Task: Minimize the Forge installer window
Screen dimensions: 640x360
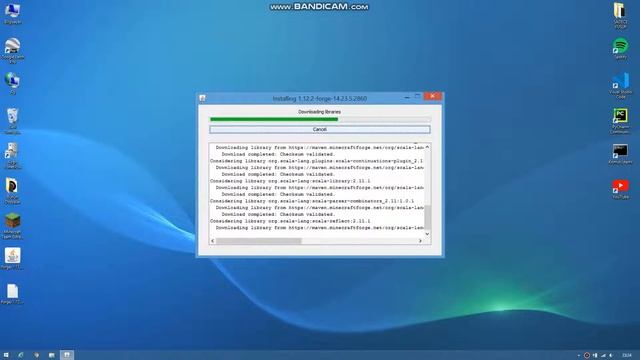Action: click(x=407, y=97)
